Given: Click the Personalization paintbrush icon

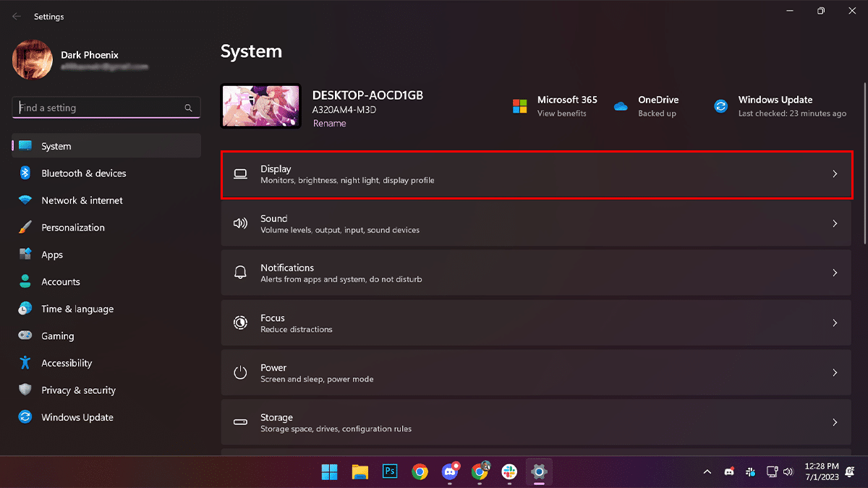Looking at the screenshot, I should click(x=25, y=228).
